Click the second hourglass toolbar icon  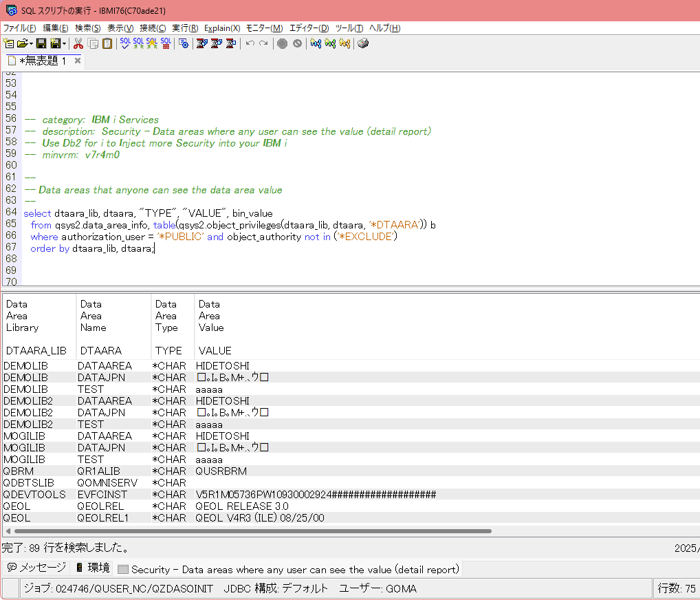tap(217, 43)
